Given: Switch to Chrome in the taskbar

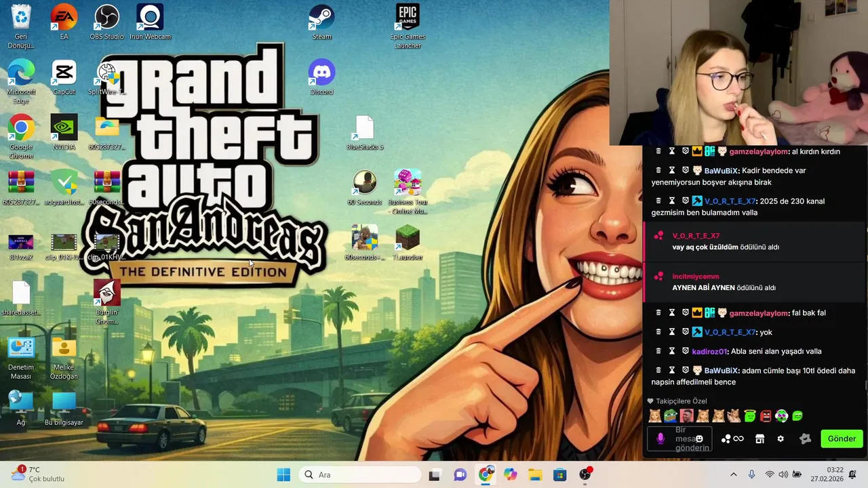Looking at the screenshot, I should point(486,474).
